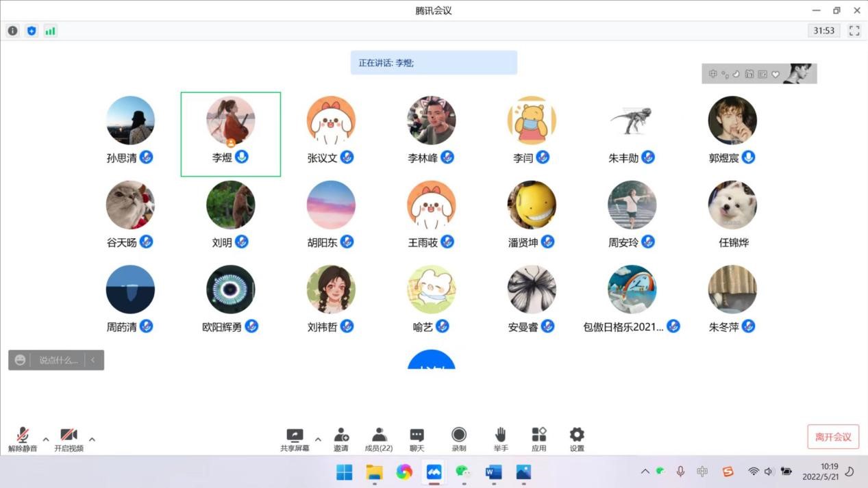Open meeting 设置 gear icon

(x=577, y=439)
